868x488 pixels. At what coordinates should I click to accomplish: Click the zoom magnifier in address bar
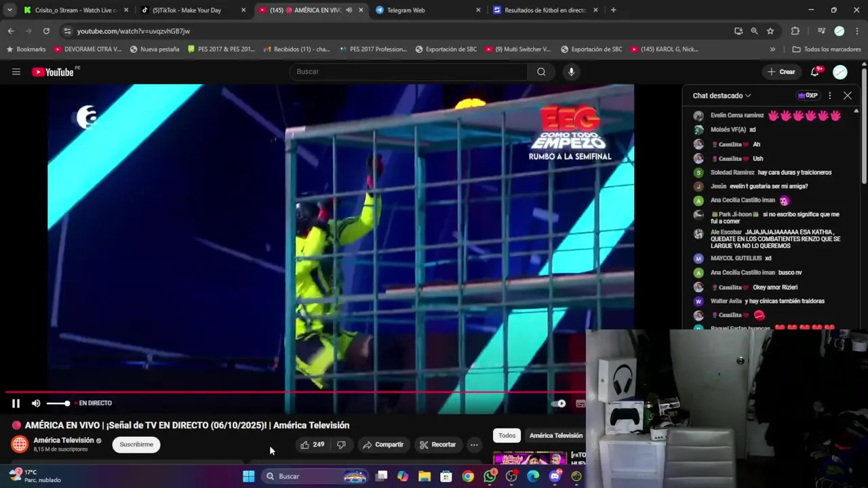coord(754,31)
